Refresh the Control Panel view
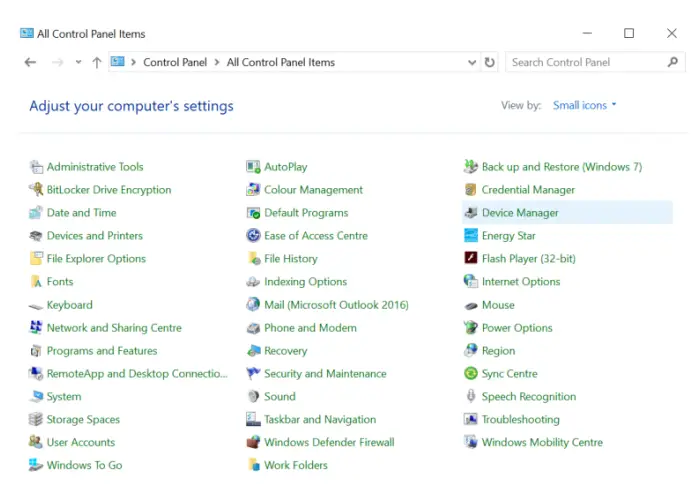Image resolution: width=698 pixels, height=485 pixels. tap(490, 62)
